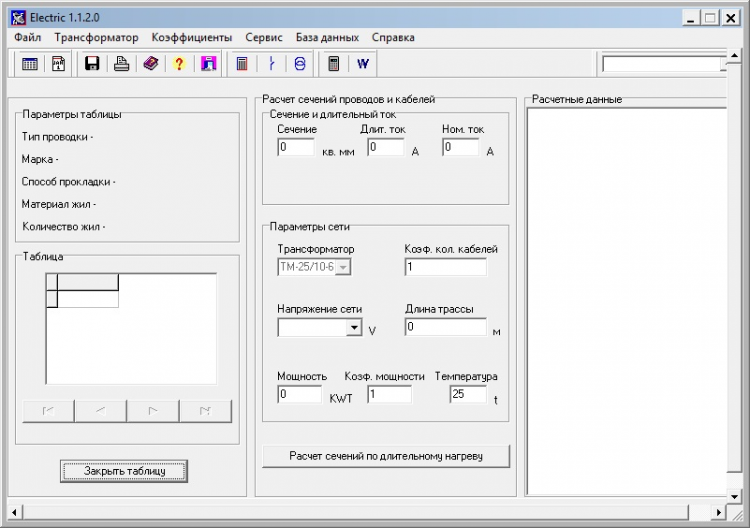
Task: Click the Коэф. кол. кабелей field
Action: pyautogui.click(x=445, y=267)
